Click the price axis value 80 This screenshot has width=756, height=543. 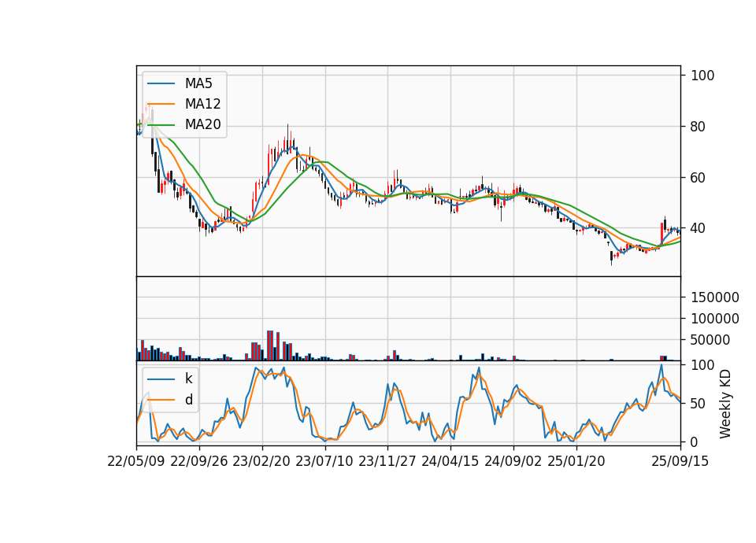click(699, 127)
